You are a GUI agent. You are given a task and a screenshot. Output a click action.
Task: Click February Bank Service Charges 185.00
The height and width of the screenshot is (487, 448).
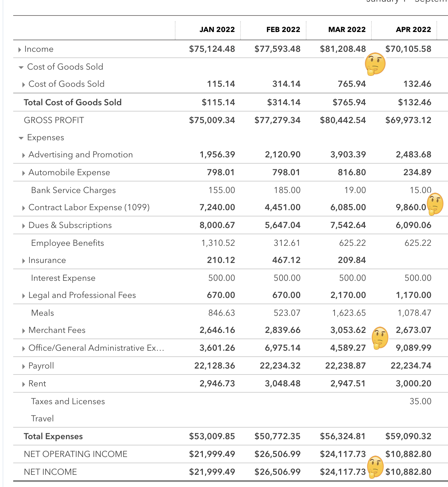click(x=287, y=190)
